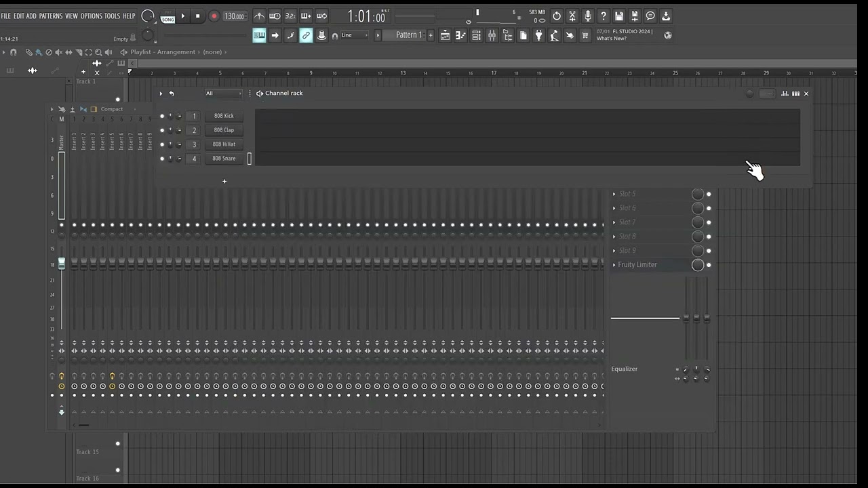
Task: Toggle the recording countdown icon
Action: (x=290, y=16)
